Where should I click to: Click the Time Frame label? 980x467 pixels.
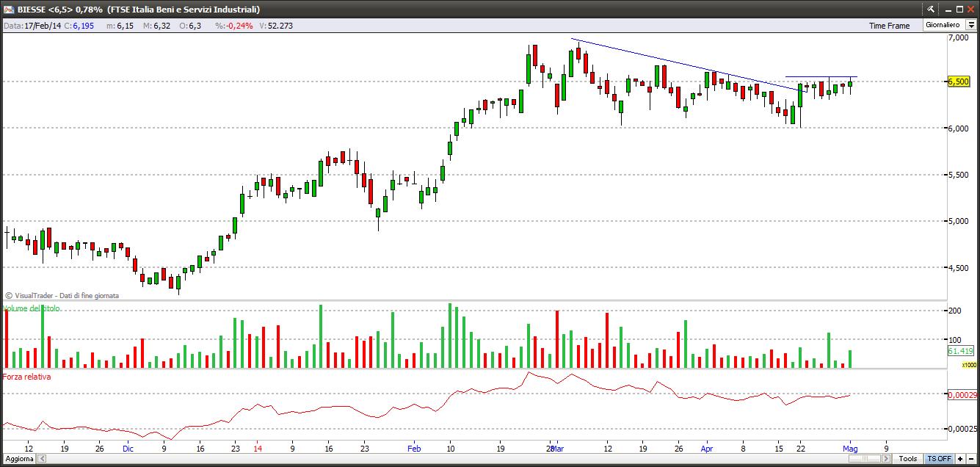click(x=889, y=26)
